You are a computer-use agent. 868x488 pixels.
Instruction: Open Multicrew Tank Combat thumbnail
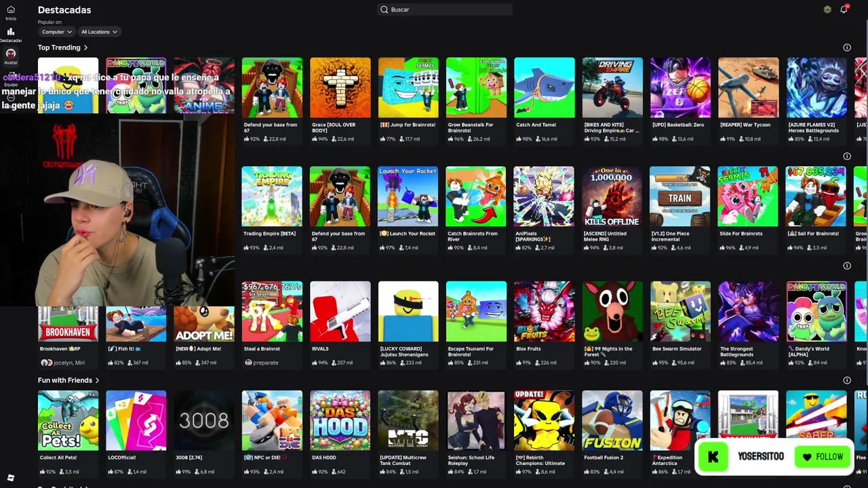point(408,420)
